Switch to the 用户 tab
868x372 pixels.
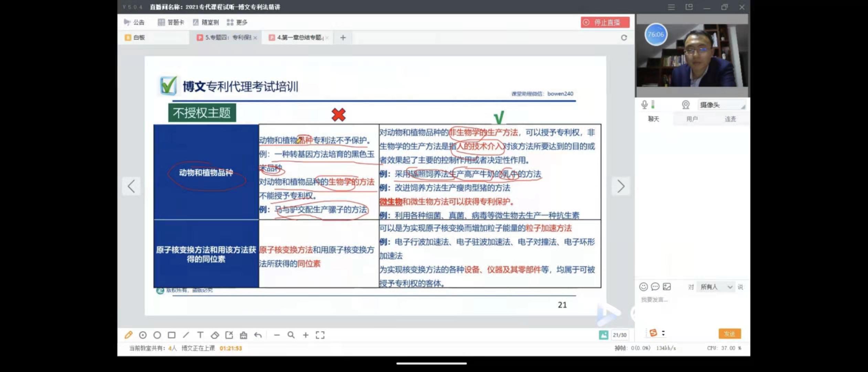tap(692, 119)
